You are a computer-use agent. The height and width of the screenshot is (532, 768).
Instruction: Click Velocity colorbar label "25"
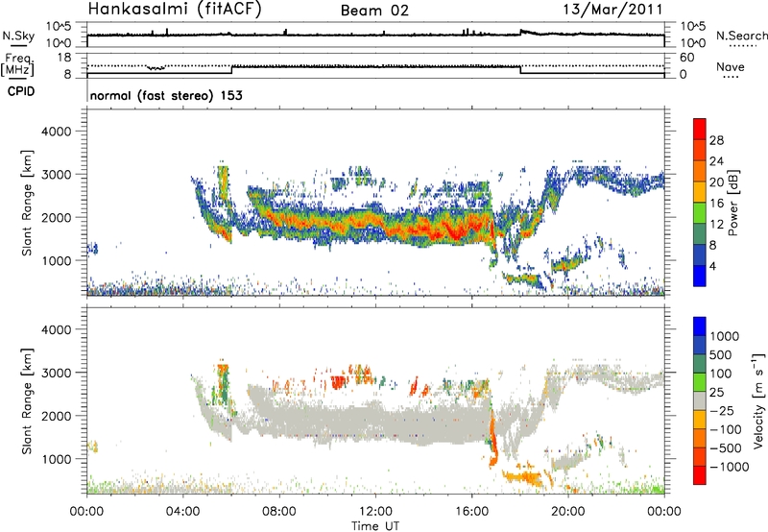click(x=717, y=393)
